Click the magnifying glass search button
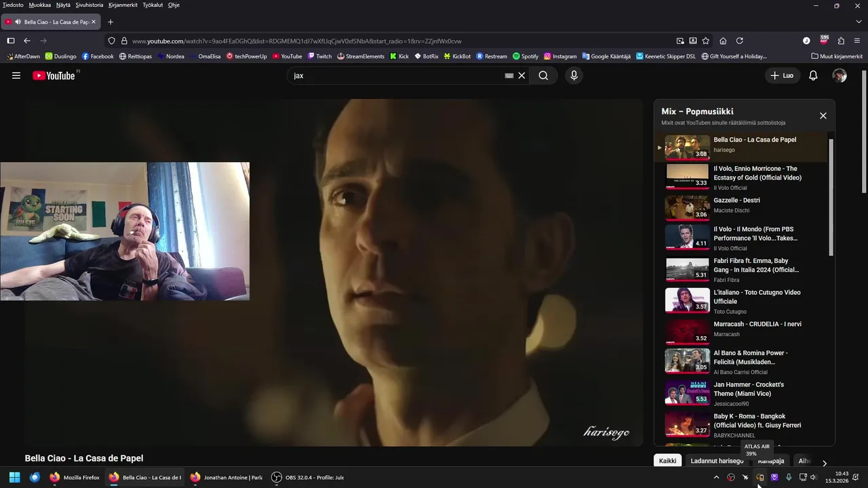This screenshot has width=868, height=488. point(543,76)
